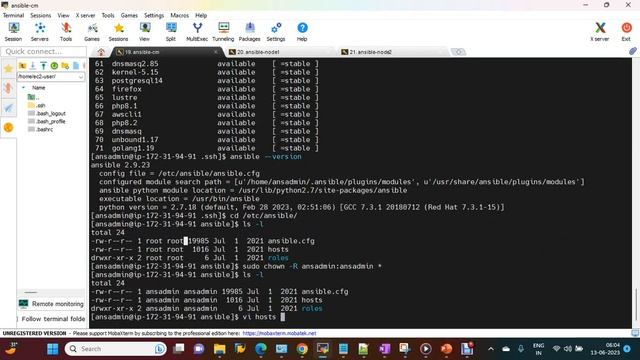The height and width of the screenshot is (360, 640).
Task: Open the Sftp sidebar tab
Action: click(x=8, y=127)
